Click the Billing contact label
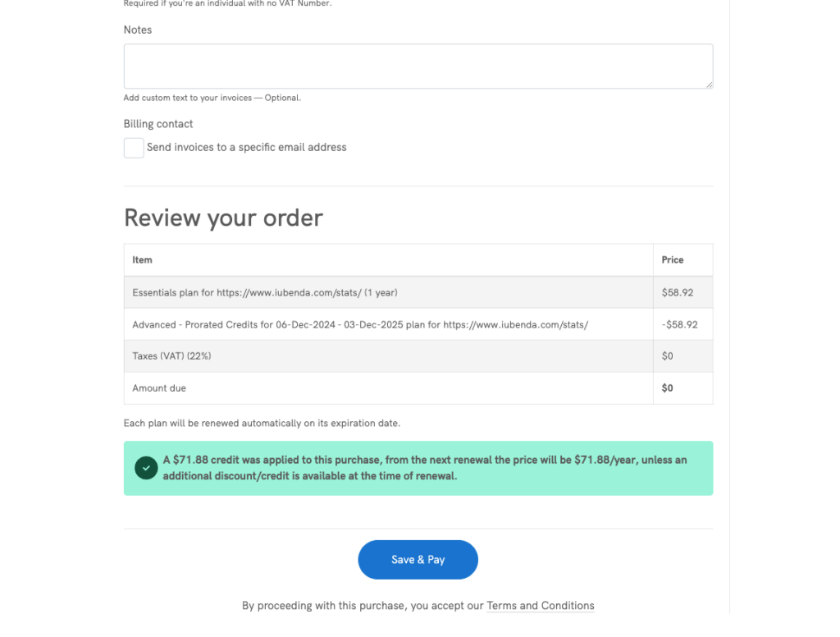 tap(158, 124)
